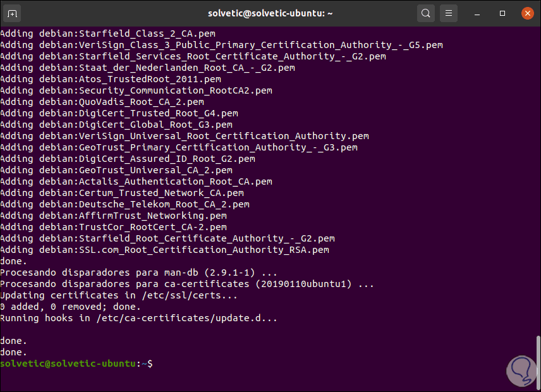541x392 pixels.
Task: Close the terminal window
Action: [x=527, y=13]
